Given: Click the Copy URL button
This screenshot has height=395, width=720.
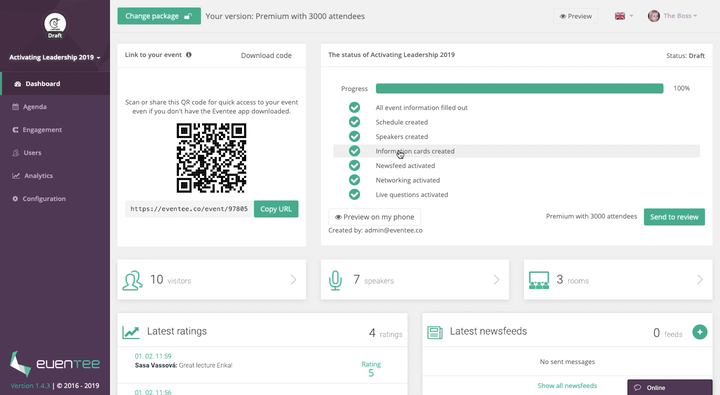Looking at the screenshot, I should 276,209.
